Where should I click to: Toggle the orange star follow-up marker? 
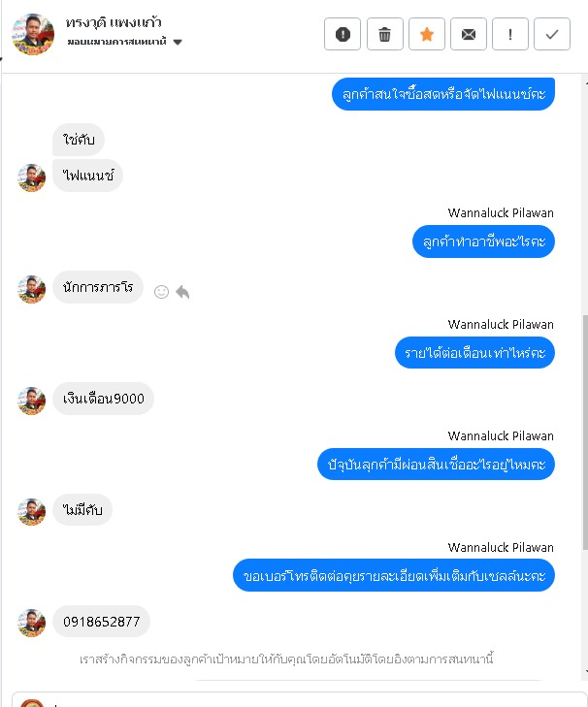pyautogui.click(x=427, y=34)
